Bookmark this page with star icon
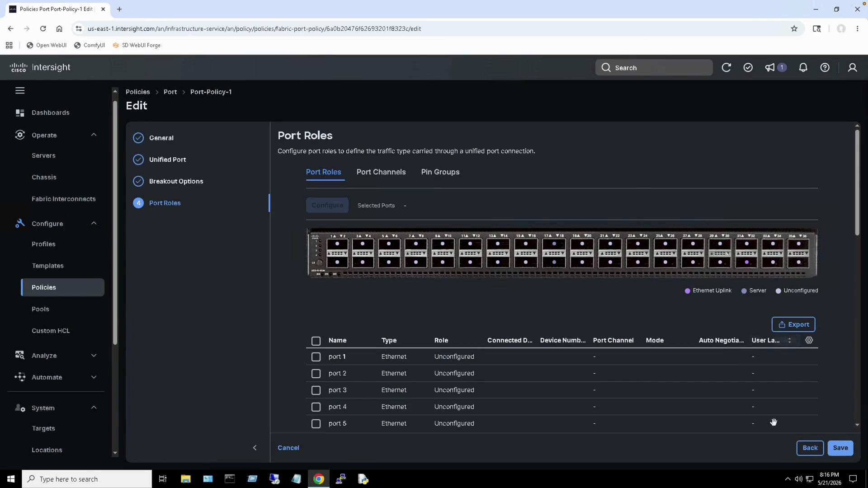 794,28
